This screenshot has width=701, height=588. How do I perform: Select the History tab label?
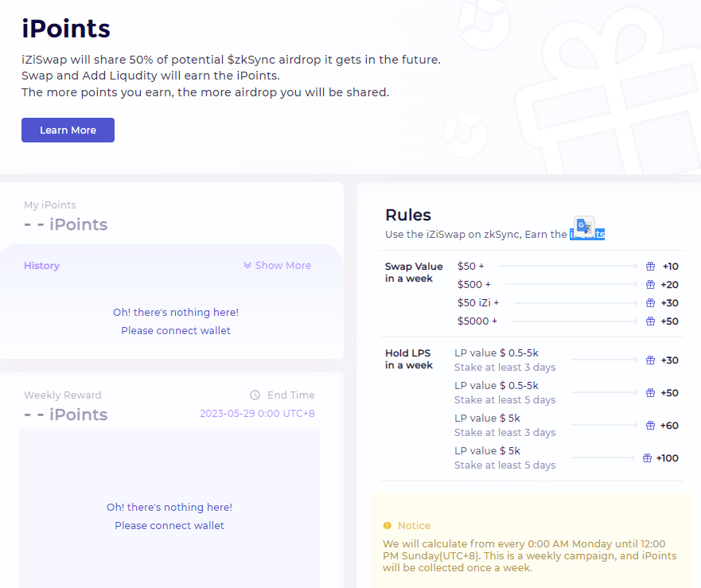[x=41, y=266]
